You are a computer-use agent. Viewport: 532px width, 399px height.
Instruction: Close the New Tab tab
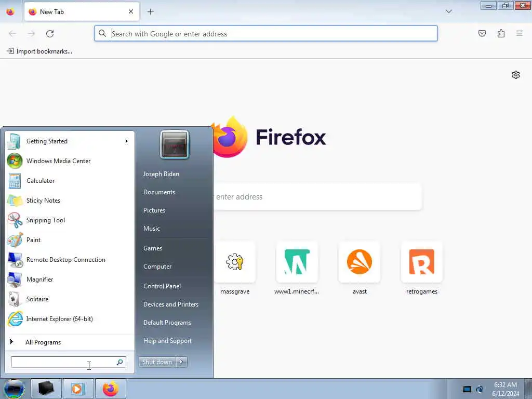[x=131, y=12]
